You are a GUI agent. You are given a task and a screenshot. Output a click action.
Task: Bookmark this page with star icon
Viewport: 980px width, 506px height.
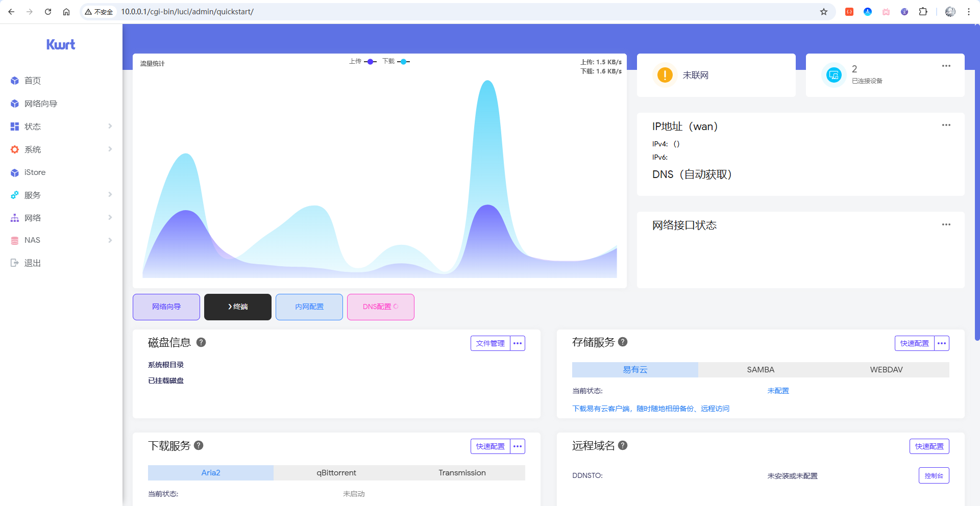(823, 12)
